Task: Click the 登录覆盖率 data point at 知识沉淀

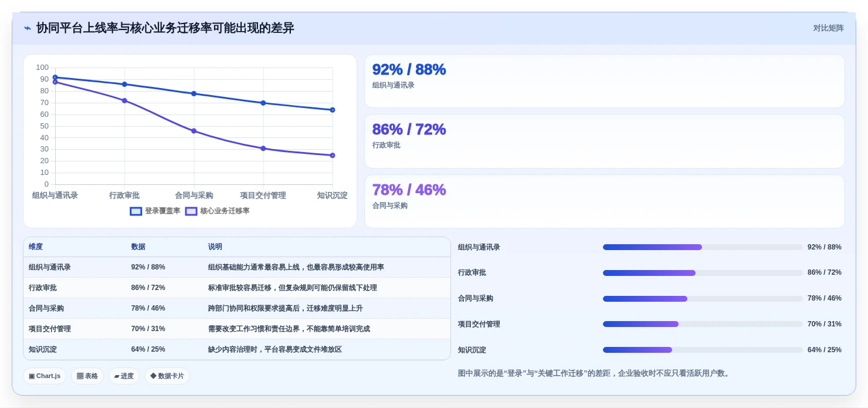Action: click(333, 110)
